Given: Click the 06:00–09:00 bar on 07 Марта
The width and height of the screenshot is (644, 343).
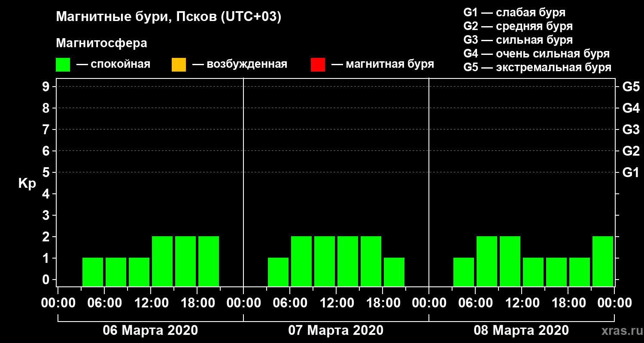Looking at the screenshot, I should point(301,261).
